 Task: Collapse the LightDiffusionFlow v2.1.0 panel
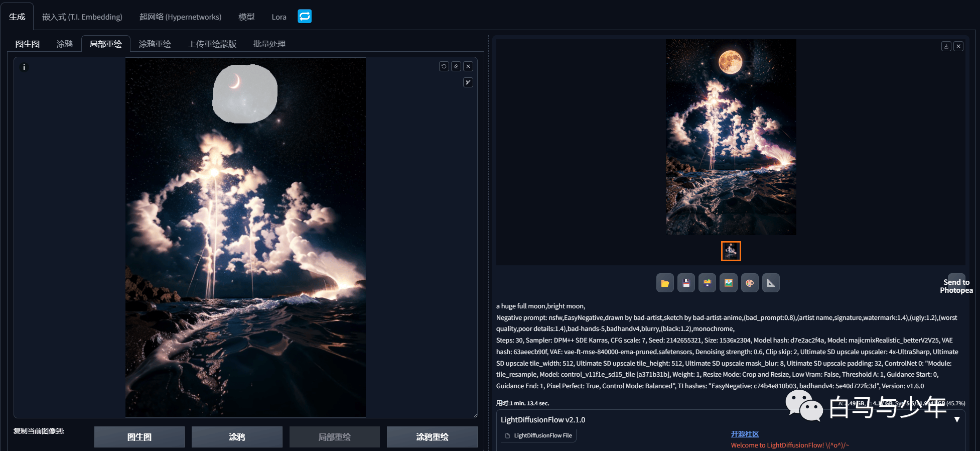957,419
